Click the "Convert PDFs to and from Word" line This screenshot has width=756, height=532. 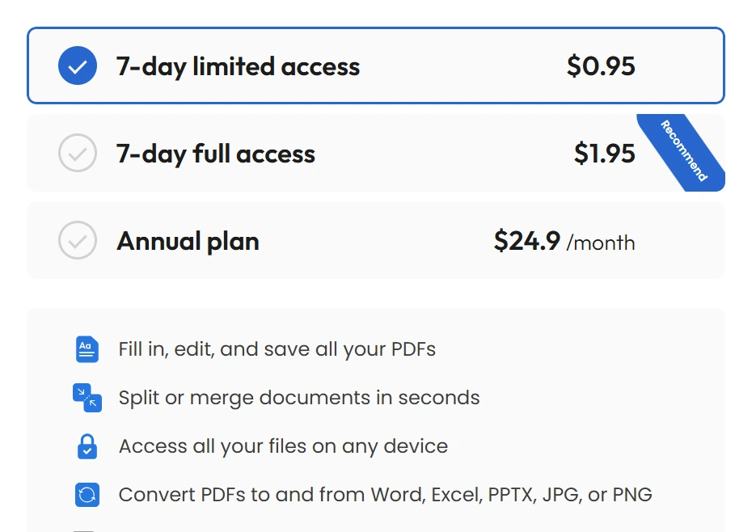click(x=385, y=495)
